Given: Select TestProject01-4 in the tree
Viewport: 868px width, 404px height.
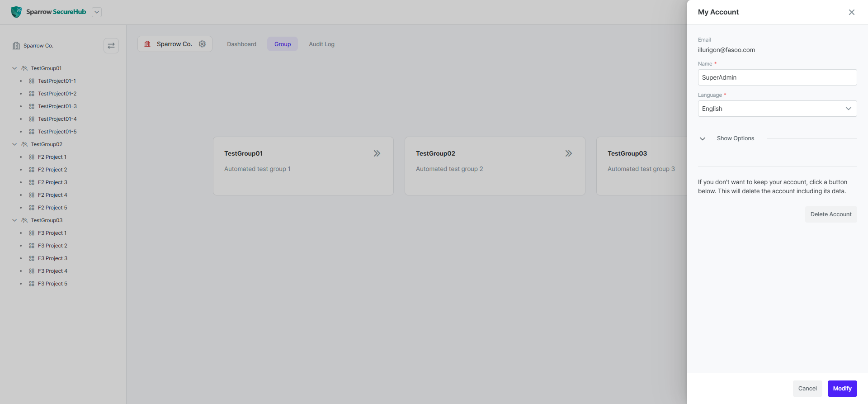Looking at the screenshot, I should coord(57,119).
